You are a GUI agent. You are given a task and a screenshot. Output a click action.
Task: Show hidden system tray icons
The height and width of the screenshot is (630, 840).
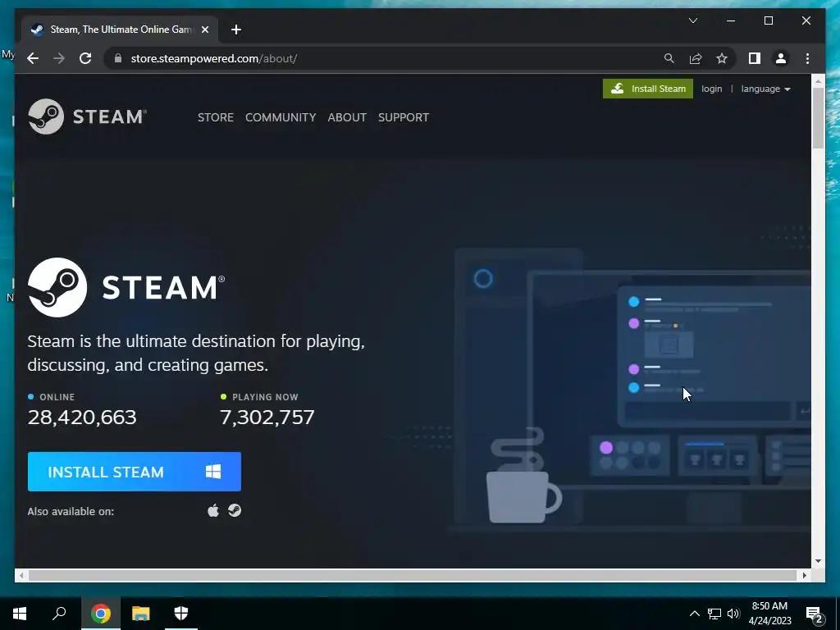coord(694,614)
